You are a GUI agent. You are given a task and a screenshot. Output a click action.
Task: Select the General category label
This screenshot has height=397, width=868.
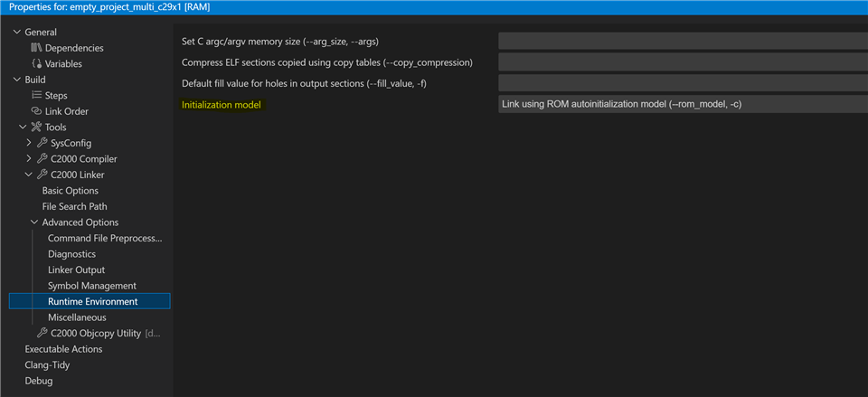(x=41, y=33)
